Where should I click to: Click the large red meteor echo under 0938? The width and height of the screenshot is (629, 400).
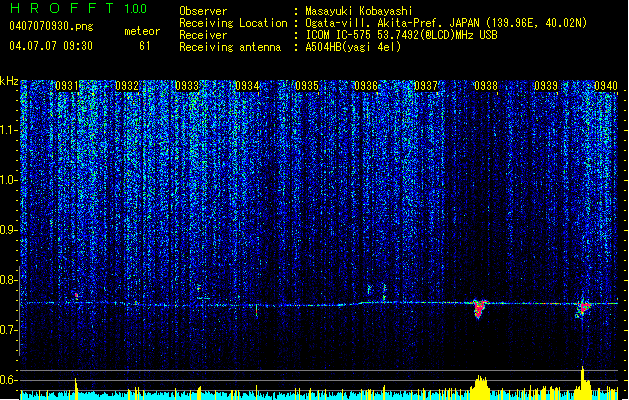point(479,309)
